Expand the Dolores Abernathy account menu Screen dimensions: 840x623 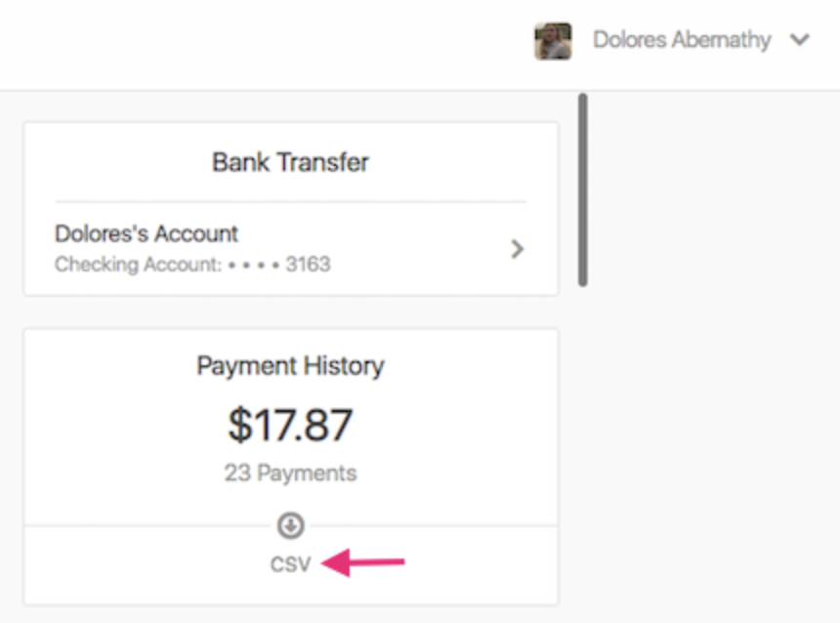(800, 40)
